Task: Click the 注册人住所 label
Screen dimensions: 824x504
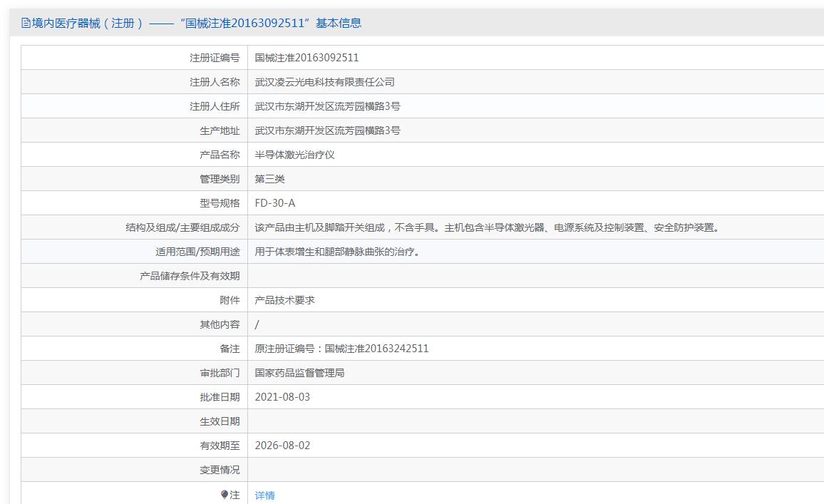Action: click(215, 106)
